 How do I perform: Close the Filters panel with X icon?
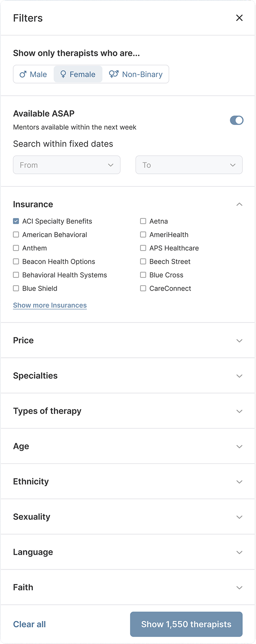click(x=239, y=18)
